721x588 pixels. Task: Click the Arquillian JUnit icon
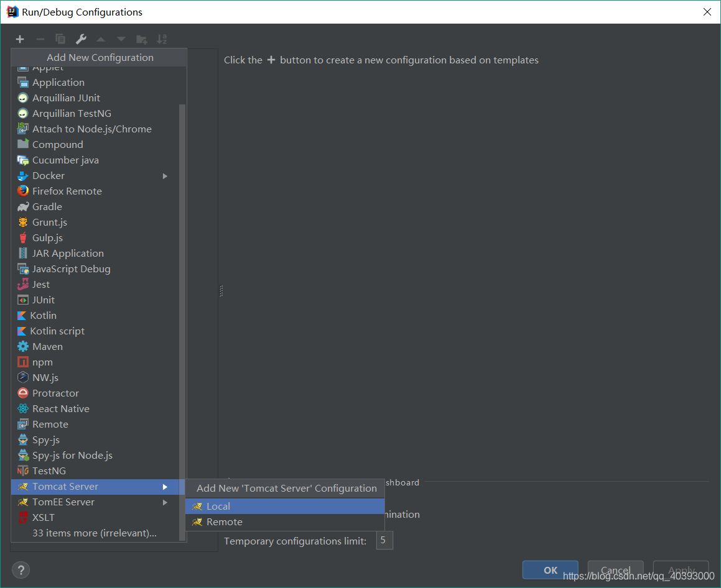23,98
